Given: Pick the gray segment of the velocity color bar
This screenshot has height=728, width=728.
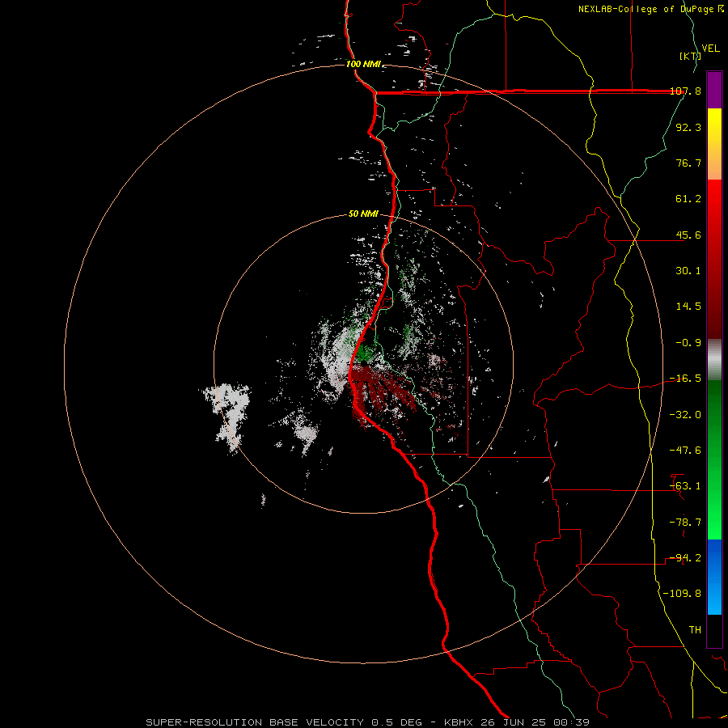Looking at the screenshot, I should 714,360.
